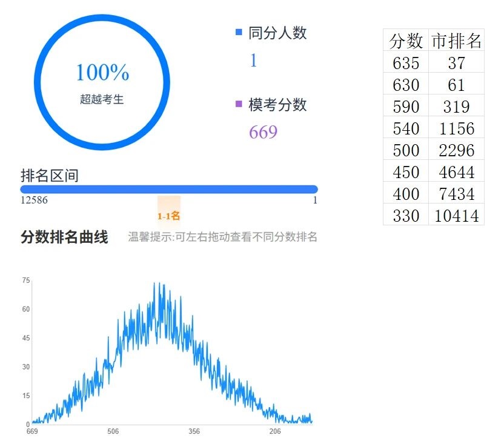Click the purple square beside 模考分数
Screen dimensions: 504x444
(239, 104)
